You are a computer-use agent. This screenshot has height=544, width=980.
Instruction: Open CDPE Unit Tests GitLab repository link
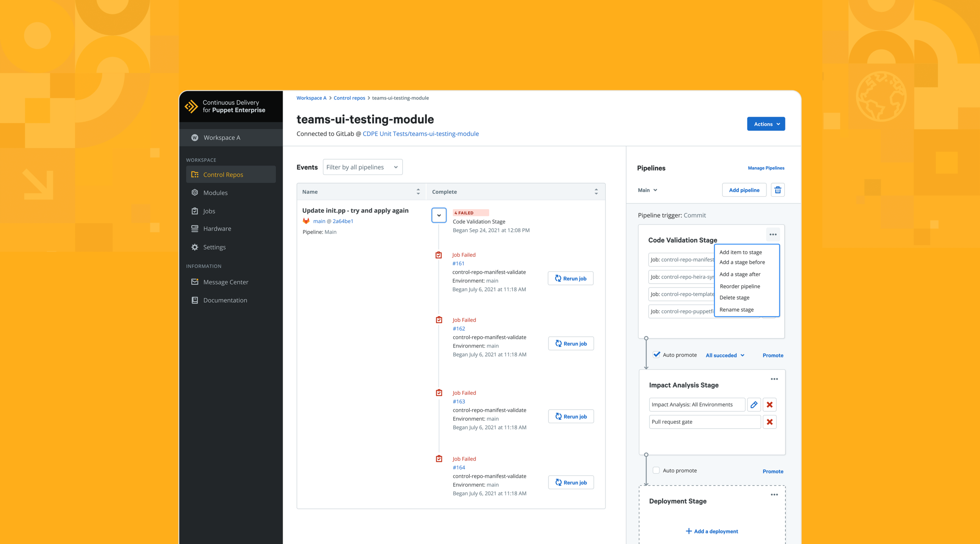421,134
